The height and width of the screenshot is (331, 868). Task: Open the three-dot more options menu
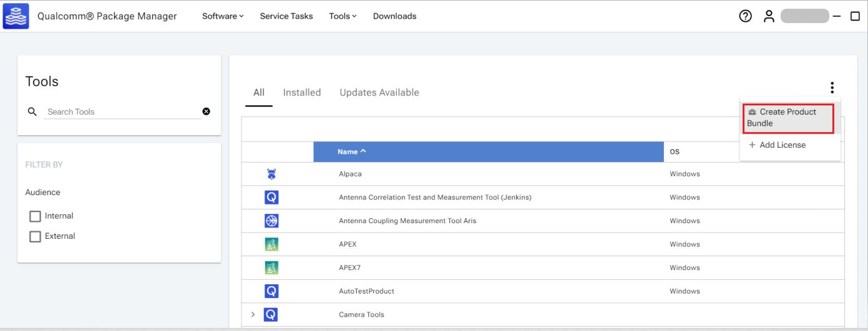832,88
